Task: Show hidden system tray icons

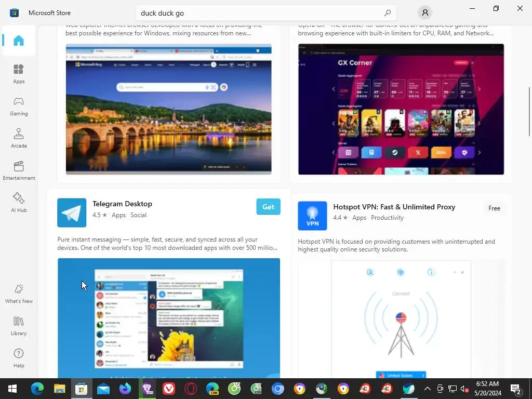Action: click(x=428, y=389)
